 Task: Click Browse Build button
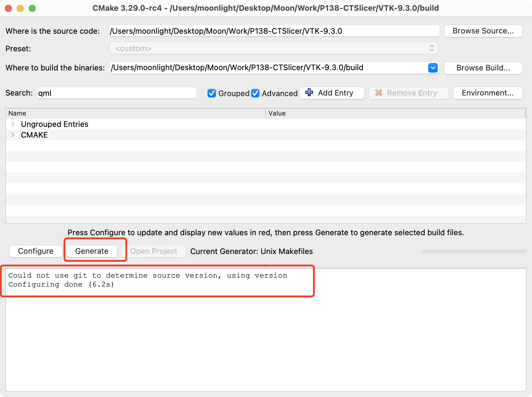(483, 68)
